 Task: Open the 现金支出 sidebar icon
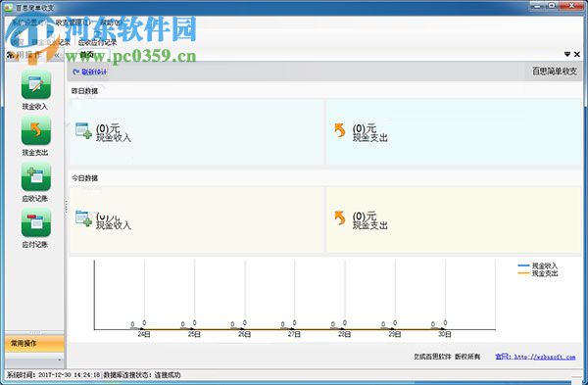pos(35,130)
